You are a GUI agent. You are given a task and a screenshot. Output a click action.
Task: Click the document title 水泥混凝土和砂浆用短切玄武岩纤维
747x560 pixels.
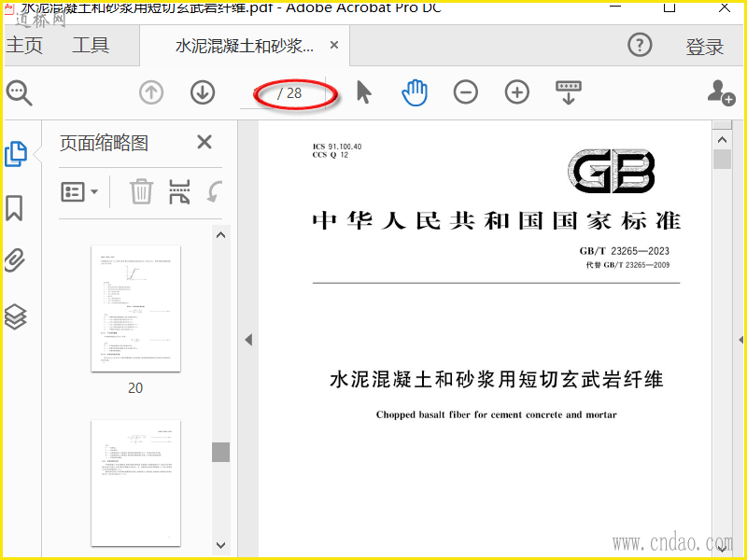click(497, 380)
